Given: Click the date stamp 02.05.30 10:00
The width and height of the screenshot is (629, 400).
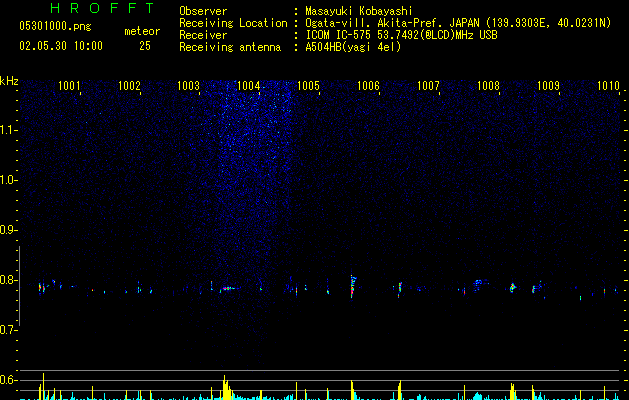Looking at the screenshot, I should coord(61,46).
